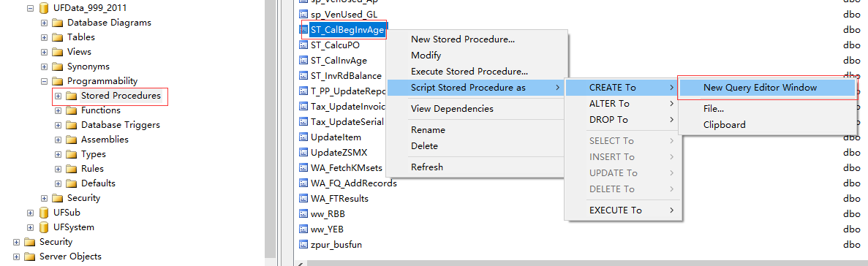The image size is (868, 266).
Task: Select Modify in context menu
Action: (426, 56)
